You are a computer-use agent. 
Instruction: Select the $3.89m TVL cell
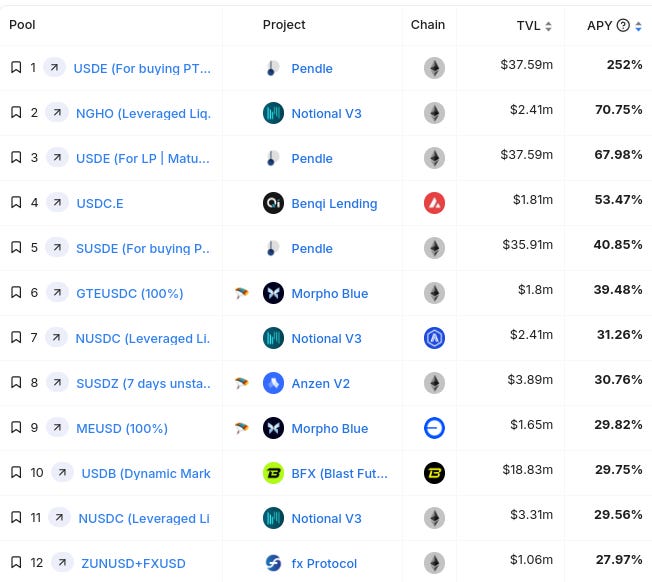530,380
